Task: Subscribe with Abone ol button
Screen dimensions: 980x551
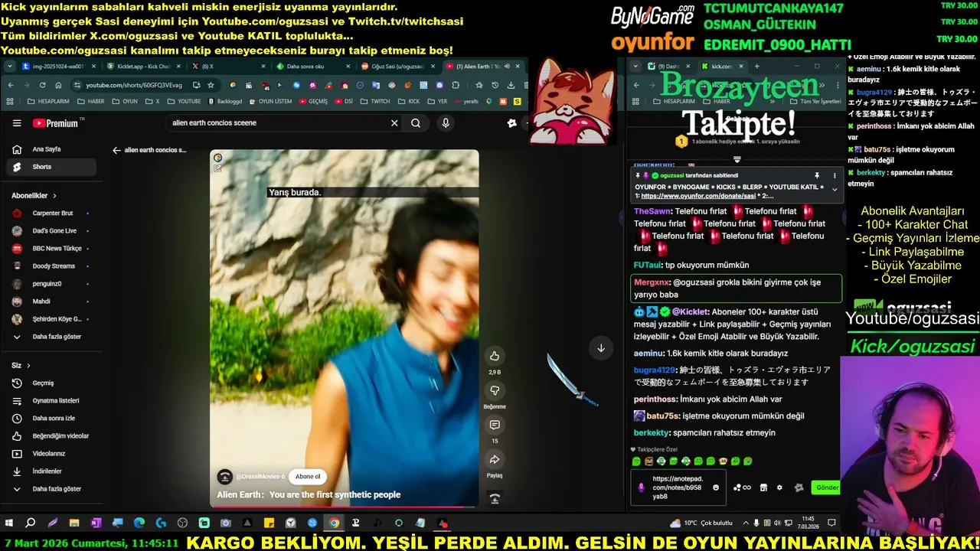Action: [x=308, y=477]
